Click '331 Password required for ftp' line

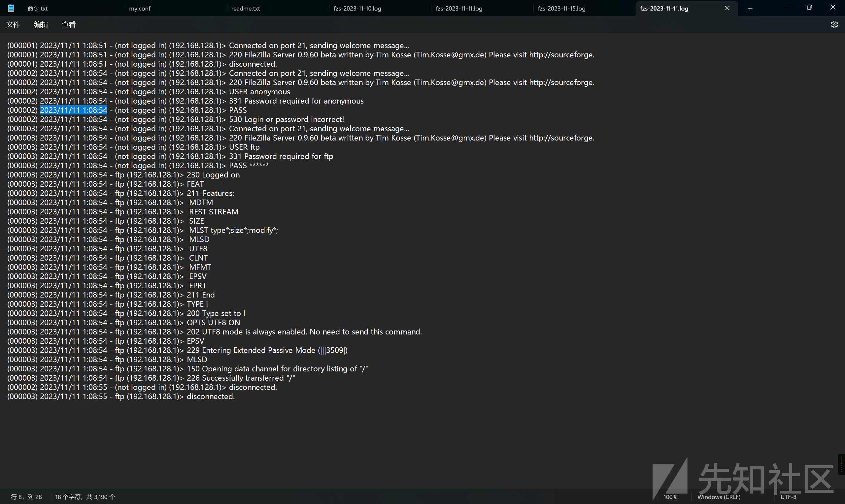pyautogui.click(x=170, y=156)
